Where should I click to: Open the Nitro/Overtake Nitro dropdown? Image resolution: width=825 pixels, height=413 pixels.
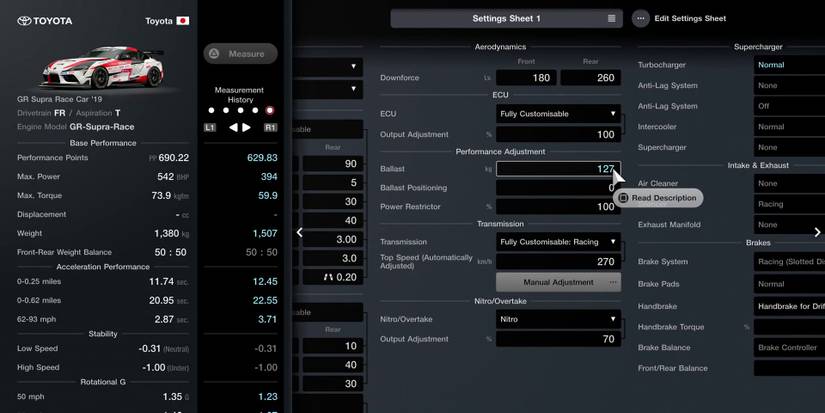tap(558, 319)
